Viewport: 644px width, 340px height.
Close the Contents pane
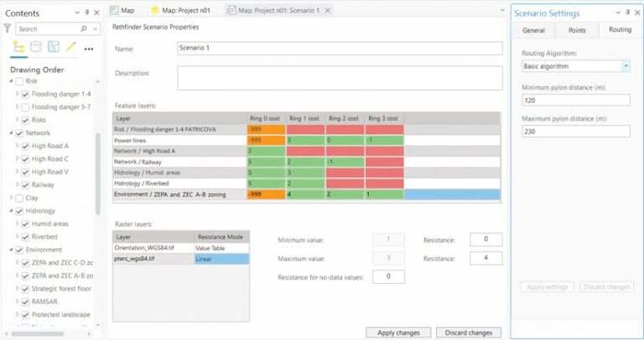tap(97, 13)
